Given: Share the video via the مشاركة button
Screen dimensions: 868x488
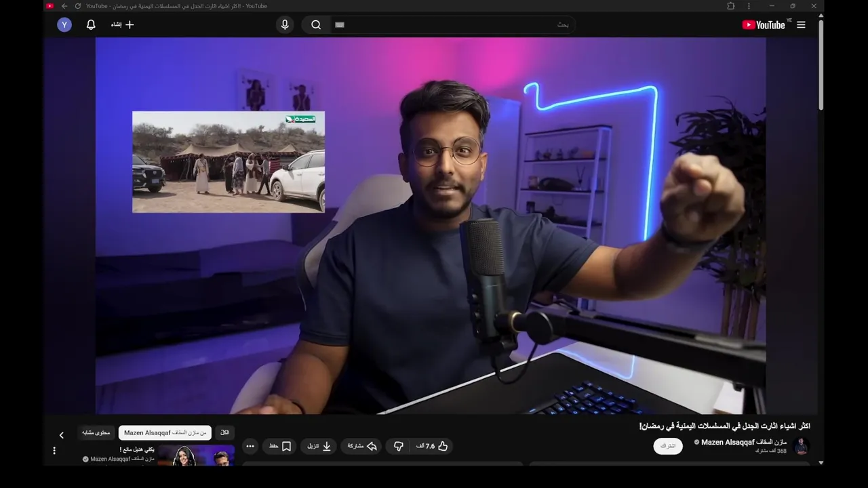Looking at the screenshot, I should tap(361, 446).
